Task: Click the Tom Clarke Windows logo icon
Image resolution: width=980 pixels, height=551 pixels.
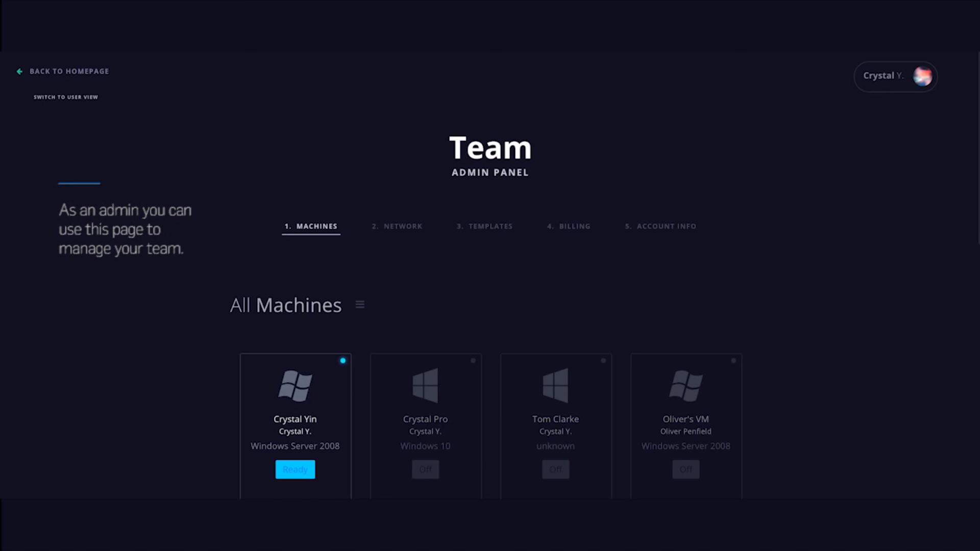Action: pos(555,386)
